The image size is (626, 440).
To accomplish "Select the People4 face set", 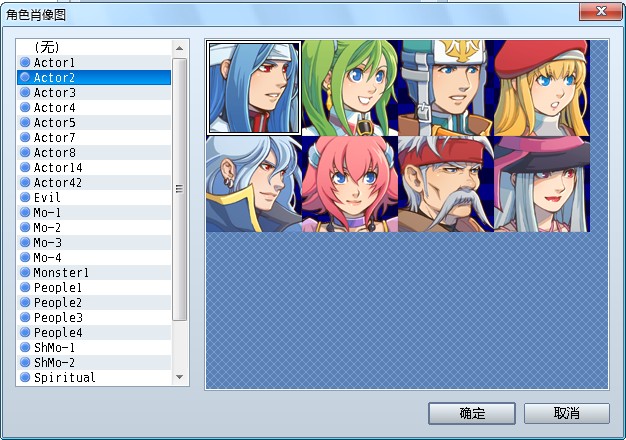I will click(94, 332).
